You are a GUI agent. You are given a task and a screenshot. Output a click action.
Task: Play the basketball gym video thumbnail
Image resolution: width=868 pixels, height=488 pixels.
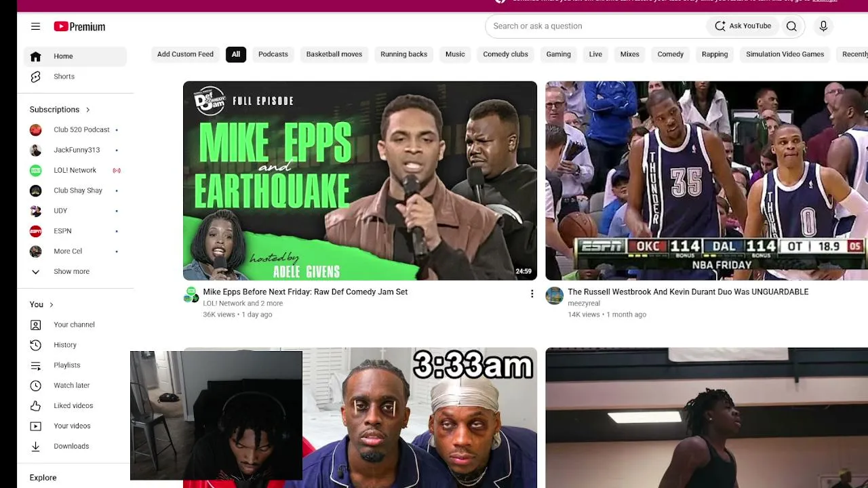tap(707, 418)
